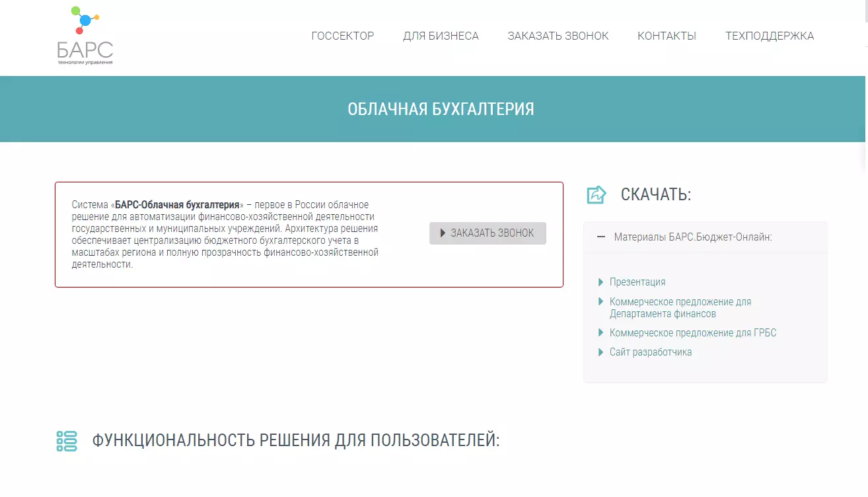Open the Презентация download link
The image size is (868, 497).
tap(637, 282)
